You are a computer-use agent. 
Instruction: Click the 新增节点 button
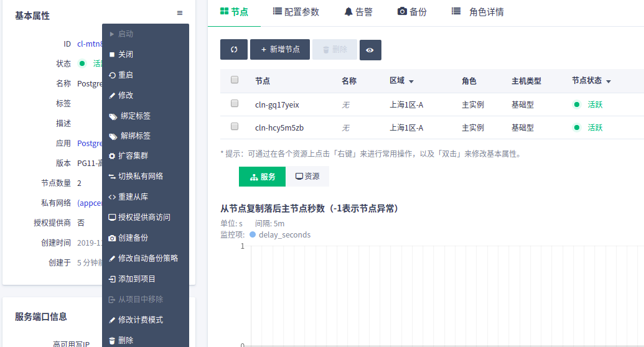(x=280, y=50)
